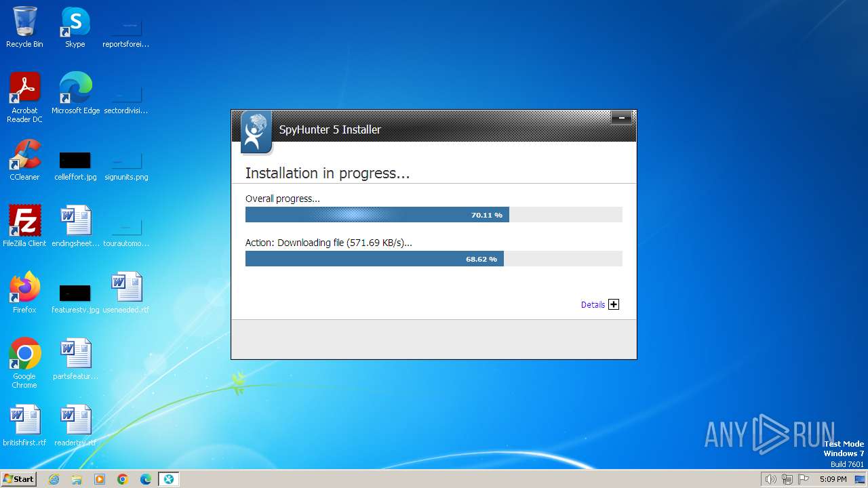Screen dimensions: 868x488
Task: Select the useneeded.rtf document
Action: (125, 293)
